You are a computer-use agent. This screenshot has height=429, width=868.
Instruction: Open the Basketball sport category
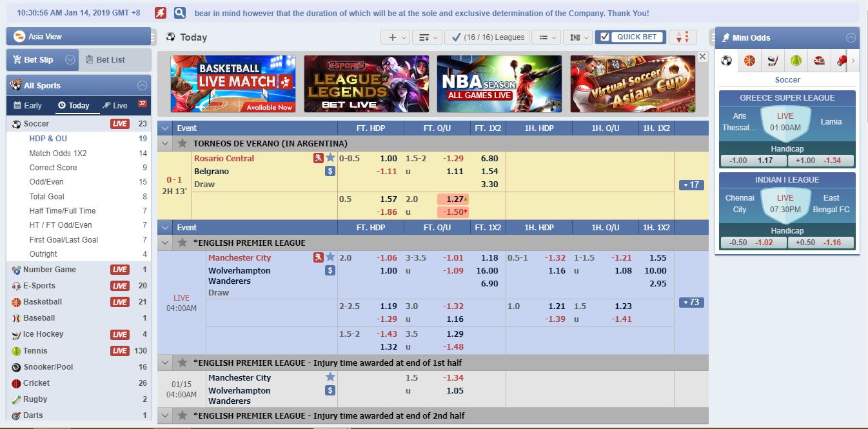(x=79, y=302)
